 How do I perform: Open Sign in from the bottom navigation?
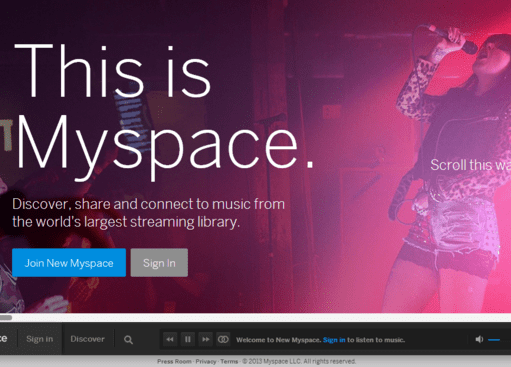point(40,339)
